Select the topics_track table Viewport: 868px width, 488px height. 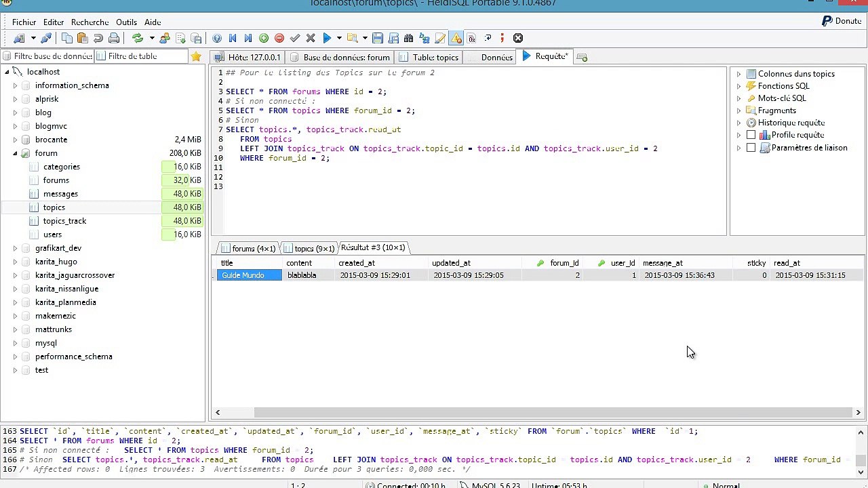[x=64, y=221]
